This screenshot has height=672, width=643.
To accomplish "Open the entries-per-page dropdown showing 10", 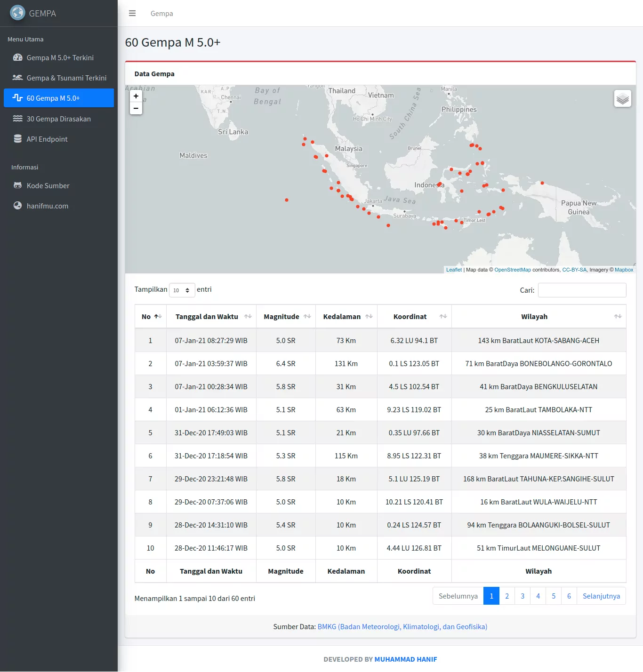I will click(182, 290).
